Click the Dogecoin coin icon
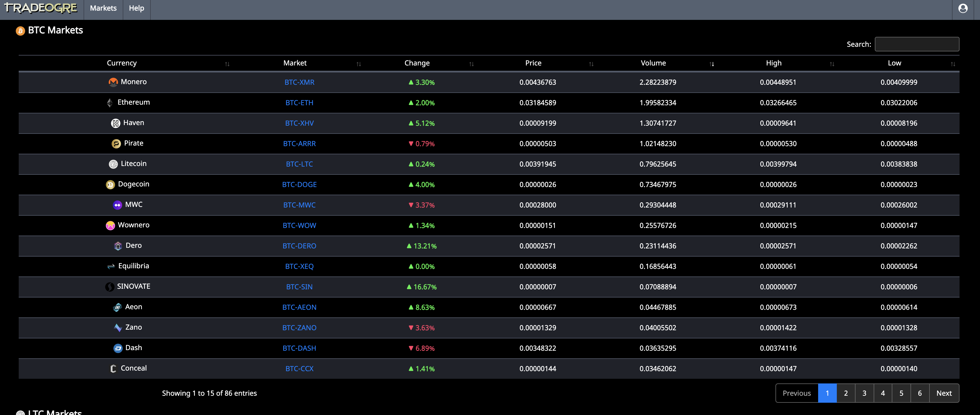The image size is (980, 415). tap(110, 184)
